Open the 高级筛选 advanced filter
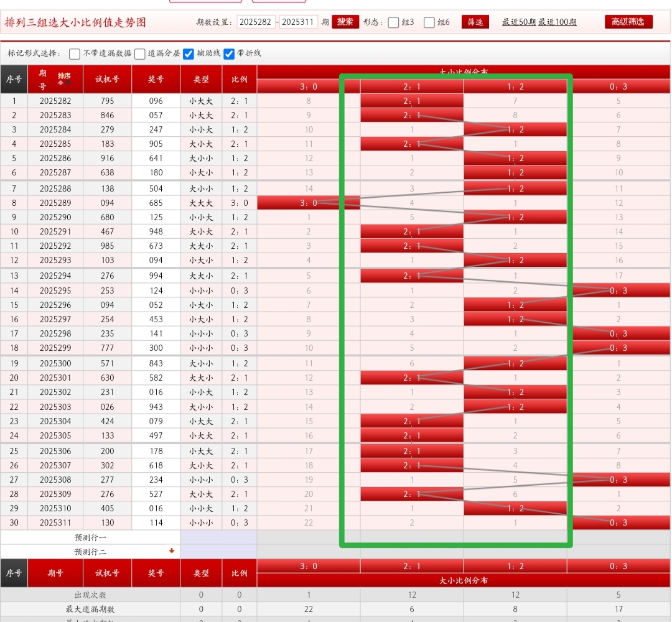 click(628, 22)
